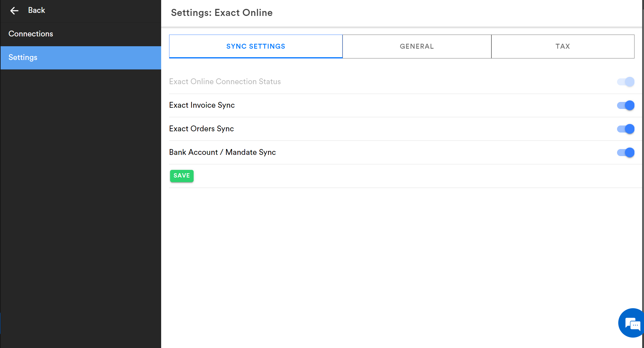Toggle Exact Orders Sync switch

click(x=626, y=129)
